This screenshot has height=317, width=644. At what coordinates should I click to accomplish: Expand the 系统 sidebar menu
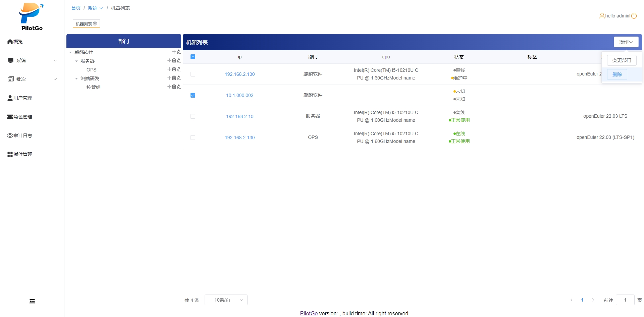32,60
